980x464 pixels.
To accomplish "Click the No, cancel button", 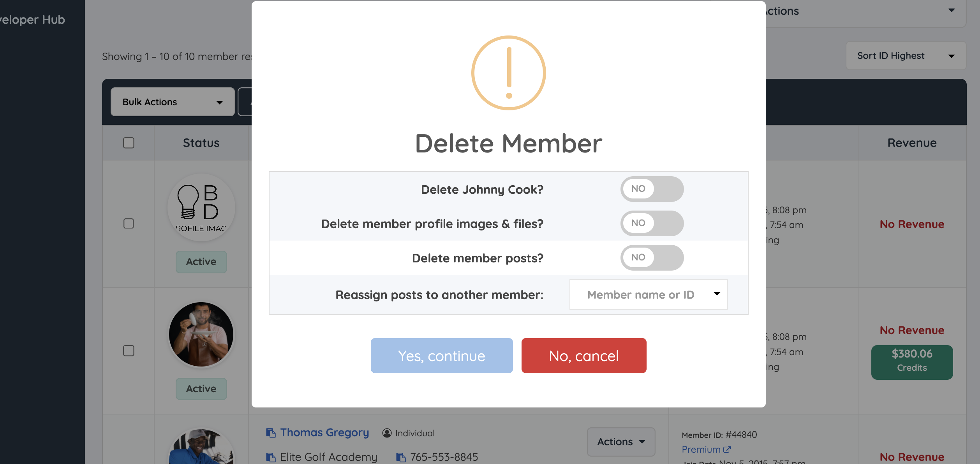I will tap(583, 356).
